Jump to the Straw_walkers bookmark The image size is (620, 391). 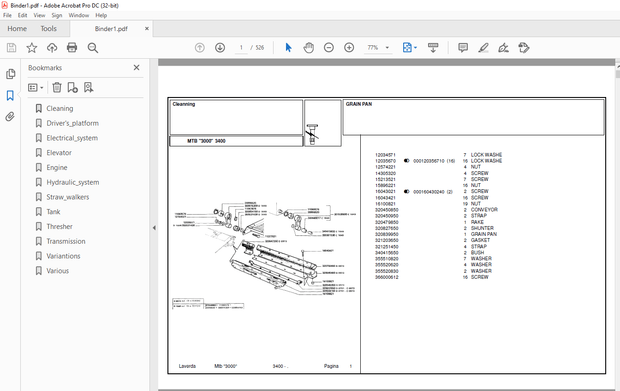[68, 197]
